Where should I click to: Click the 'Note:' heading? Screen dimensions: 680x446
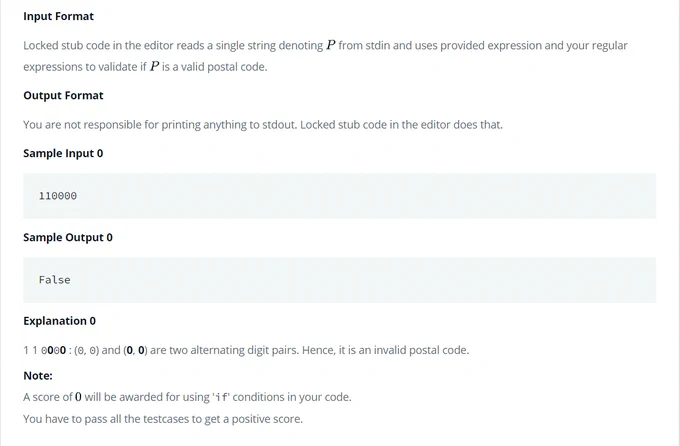[x=38, y=376]
